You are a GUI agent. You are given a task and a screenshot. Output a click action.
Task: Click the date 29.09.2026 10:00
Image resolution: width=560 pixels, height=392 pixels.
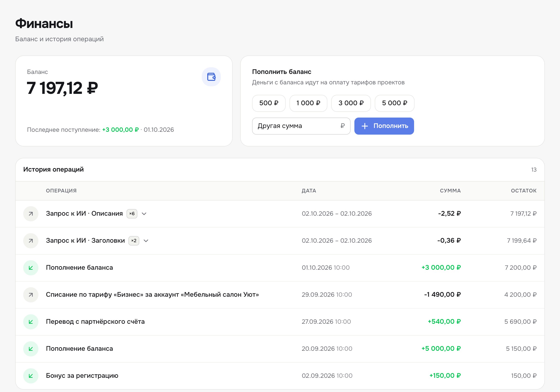327,295
